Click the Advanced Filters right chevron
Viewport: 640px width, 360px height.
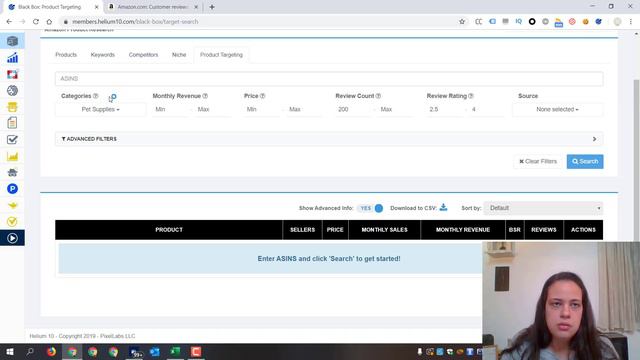[594, 139]
